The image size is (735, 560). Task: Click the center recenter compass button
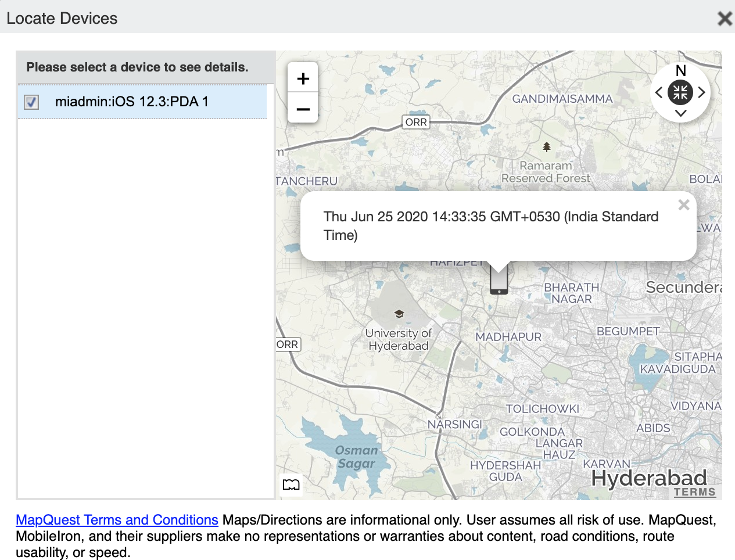coord(680,92)
